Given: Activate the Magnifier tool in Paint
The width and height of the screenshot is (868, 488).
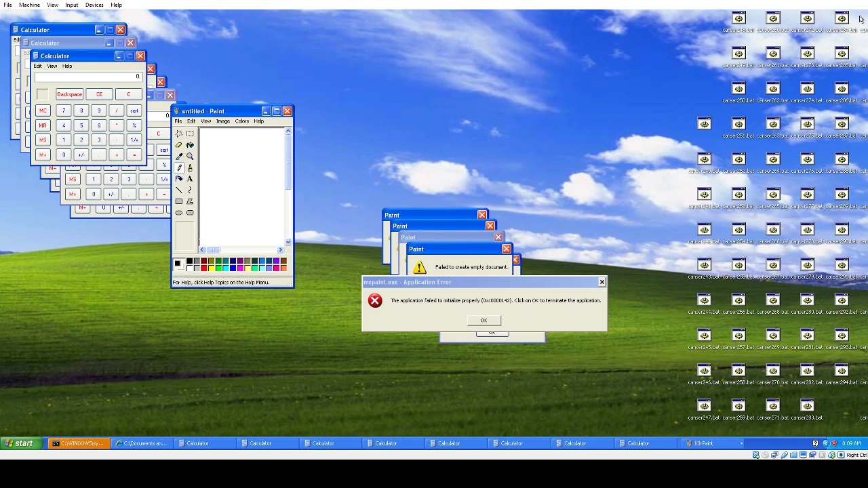Looking at the screenshot, I should coord(190,156).
